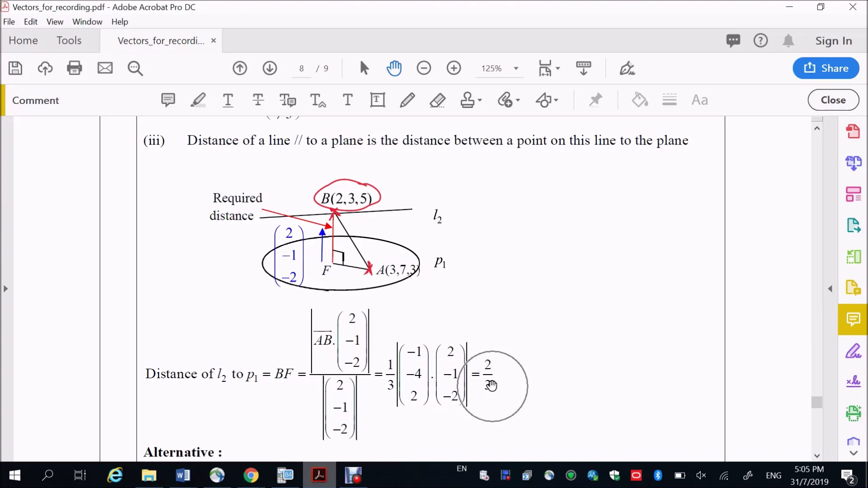
Task: Go to previous page arrow
Action: [240, 68]
